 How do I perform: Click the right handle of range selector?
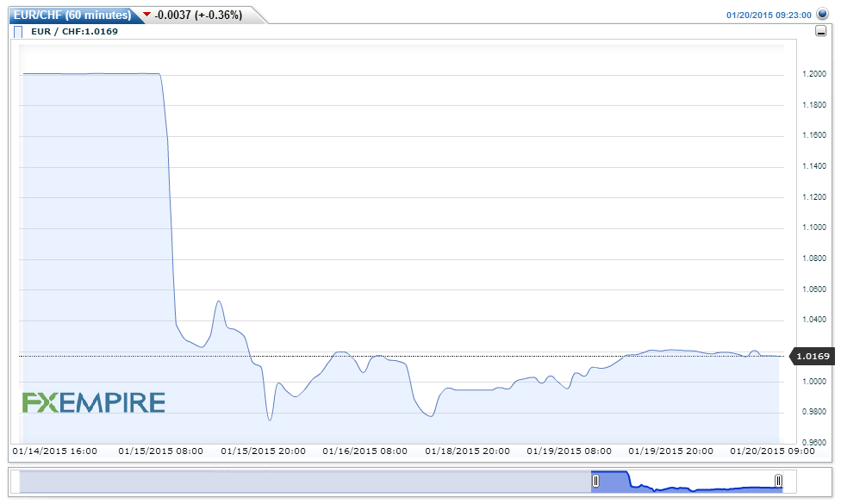pyautogui.click(x=778, y=481)
